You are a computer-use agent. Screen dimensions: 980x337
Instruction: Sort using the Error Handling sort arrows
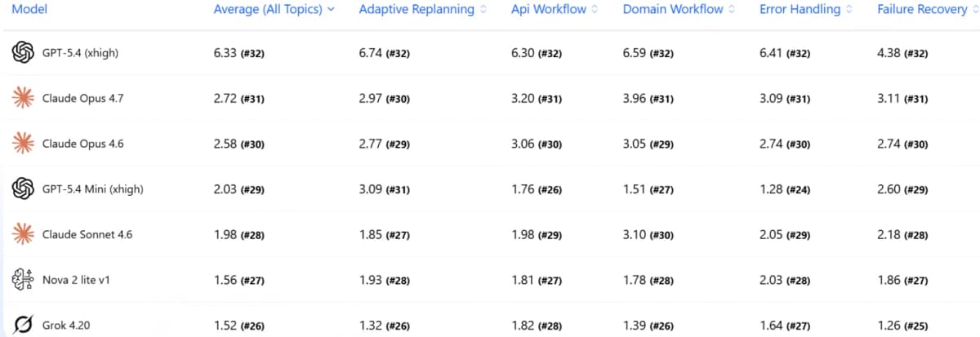click(849, 10)
